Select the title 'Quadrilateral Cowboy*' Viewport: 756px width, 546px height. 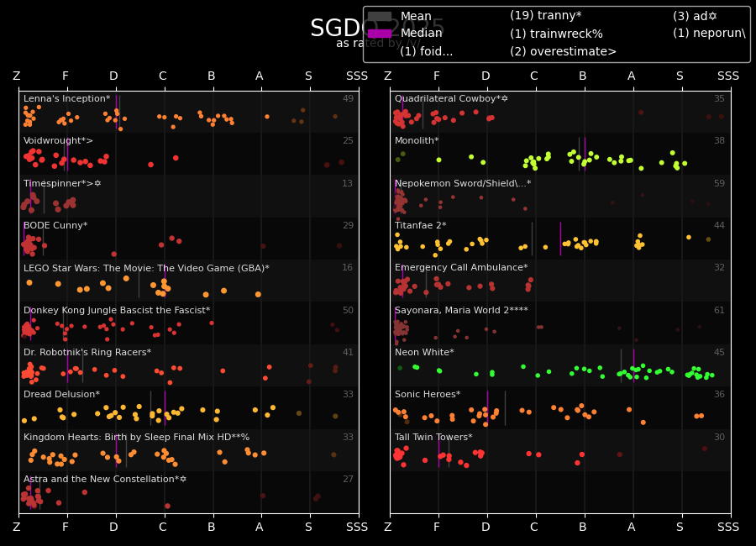(451, 98)
